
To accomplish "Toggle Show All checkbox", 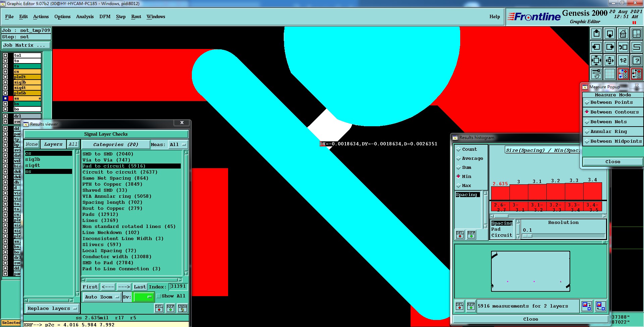I will 159,296.
